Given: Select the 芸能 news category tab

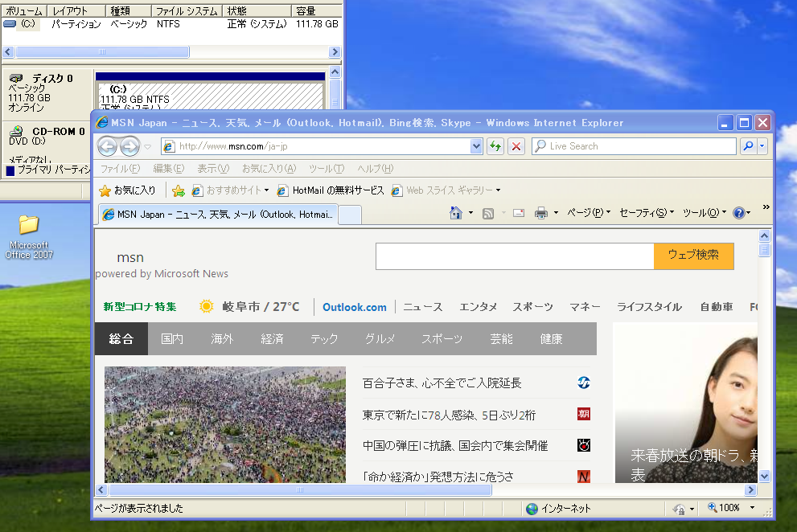Looking at the screenshot, I should pyautogui.click(x=501, y=339).
